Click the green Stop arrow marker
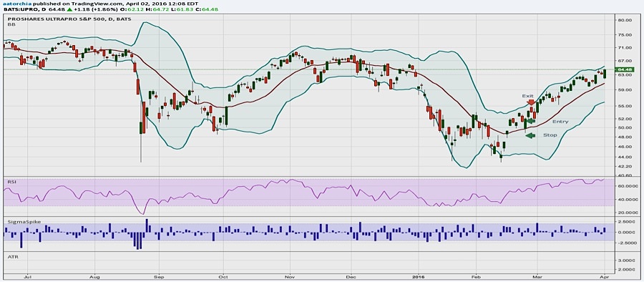 click(531, 135)
